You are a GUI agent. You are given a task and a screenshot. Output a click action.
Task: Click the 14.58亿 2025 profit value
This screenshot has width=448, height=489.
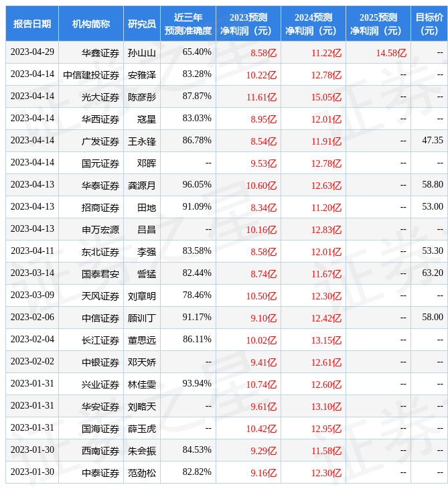tap(391, 53)
